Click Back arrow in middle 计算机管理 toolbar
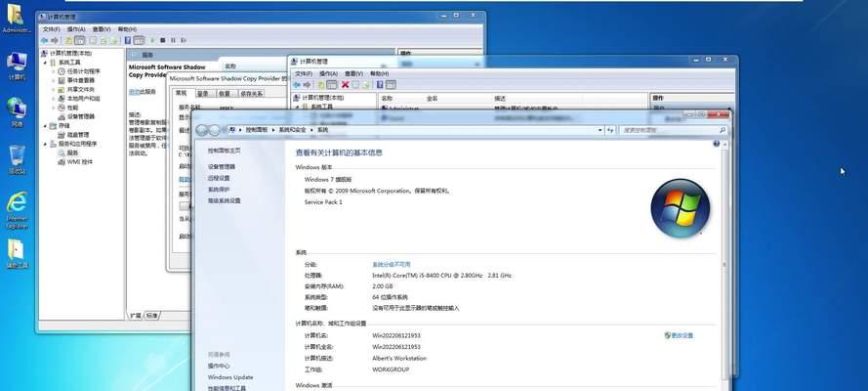868x391 pixels. tap(297, 85)
